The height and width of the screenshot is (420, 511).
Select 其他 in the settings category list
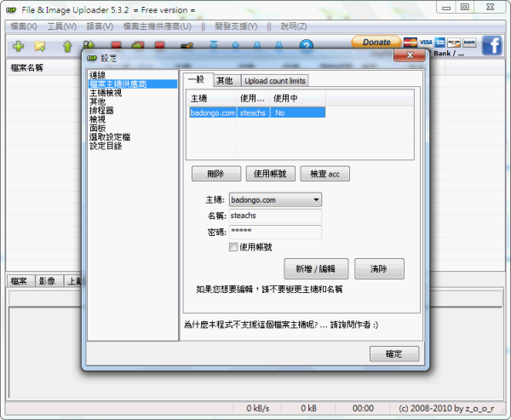pos(97,101)
